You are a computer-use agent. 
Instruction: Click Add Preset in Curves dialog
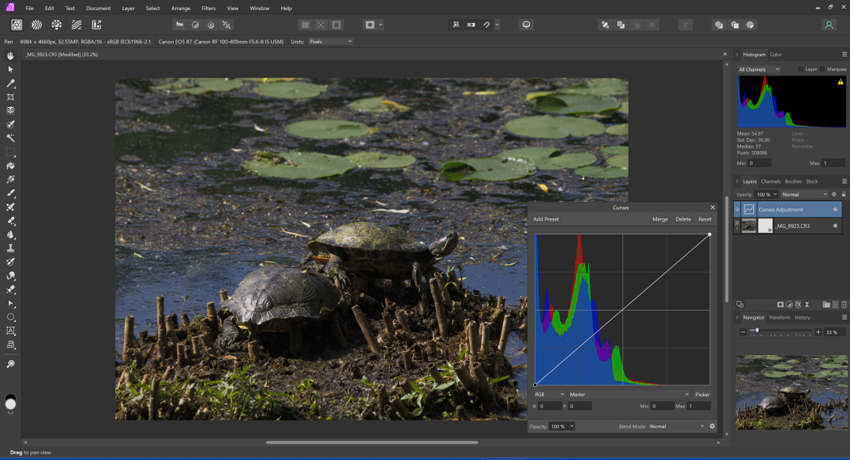(546, 219)
